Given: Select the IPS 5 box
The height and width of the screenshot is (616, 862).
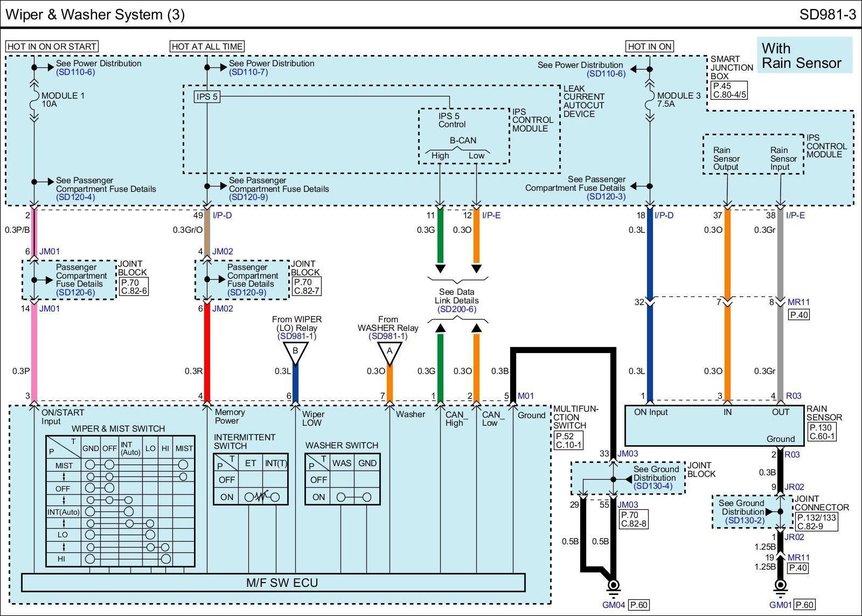Looking at the screenshot, I should (207, 97).
